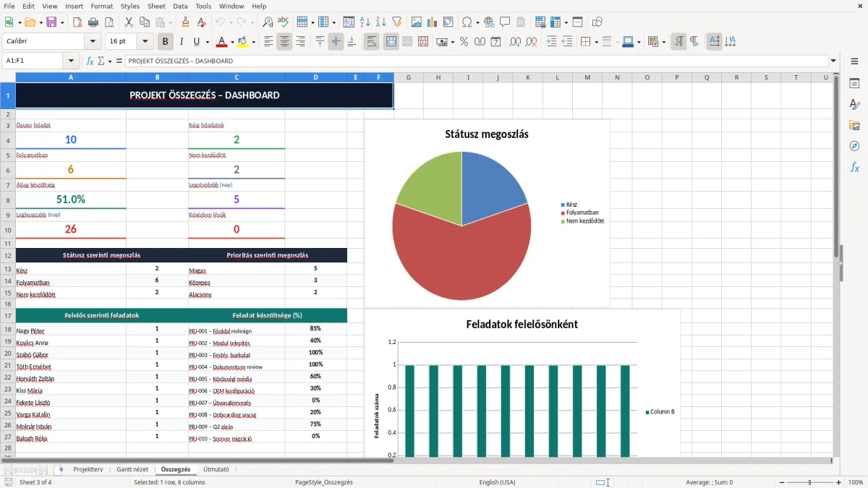Open Find & Replace magnifier icon
This screenshot has height=488, width=868.
pyautogui.click(x=268, y=22)
